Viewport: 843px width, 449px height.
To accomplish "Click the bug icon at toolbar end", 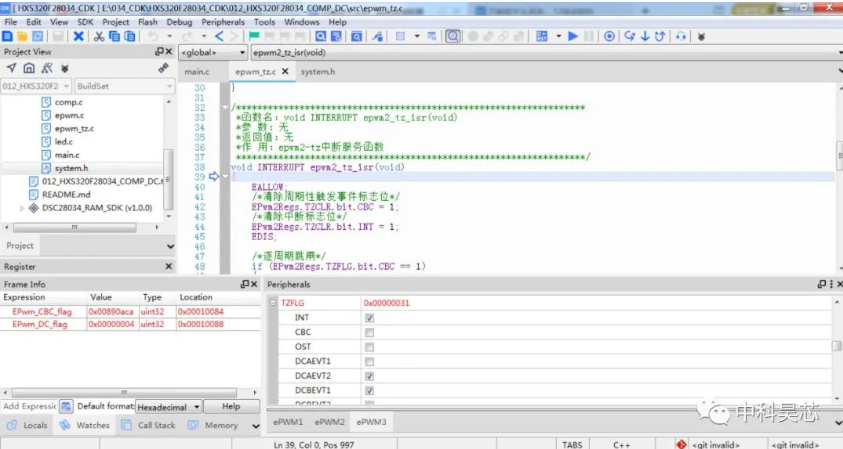I will pyautogui.click(x=701, y=37).
